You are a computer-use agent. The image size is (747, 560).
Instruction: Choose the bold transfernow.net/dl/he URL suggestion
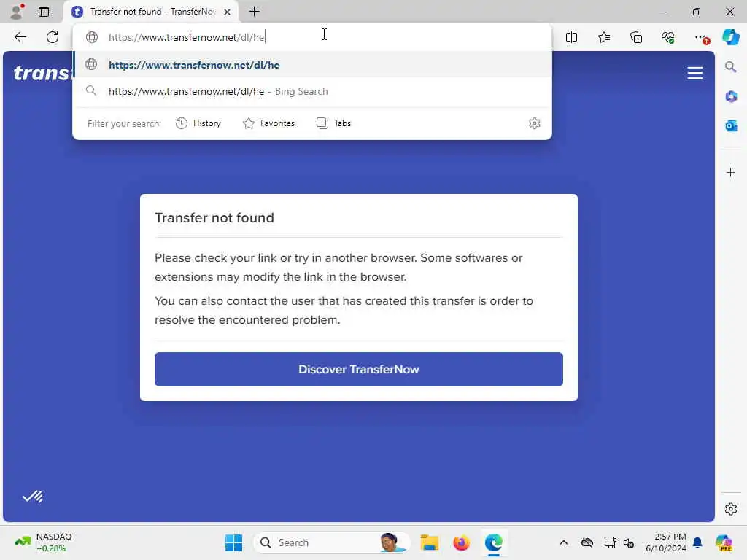click(312, 65)
